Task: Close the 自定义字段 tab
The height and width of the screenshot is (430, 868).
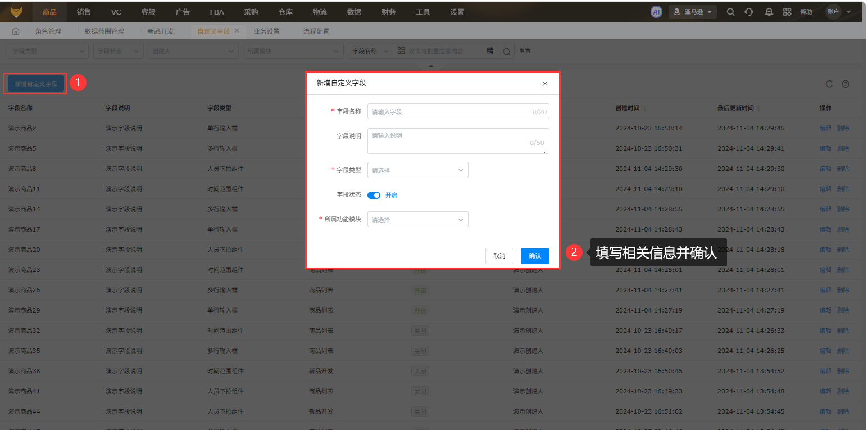Action: point(237,31)
